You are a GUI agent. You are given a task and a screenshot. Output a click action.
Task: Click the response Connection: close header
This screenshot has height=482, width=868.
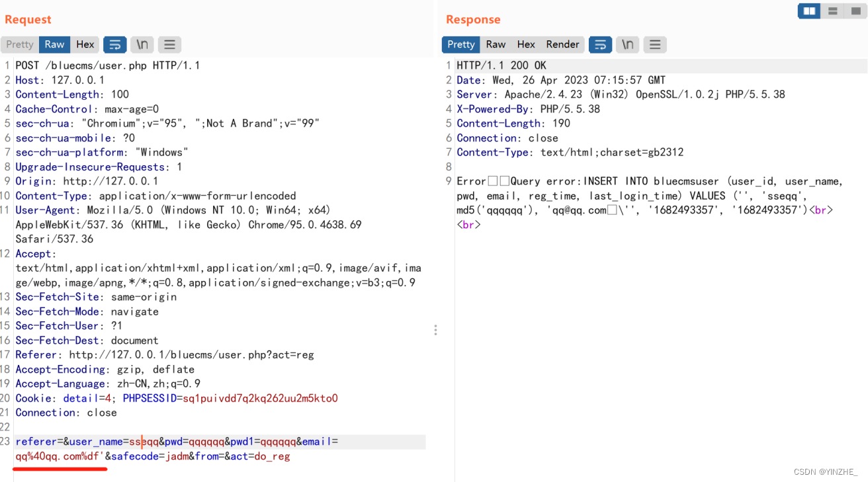point(507,138)
